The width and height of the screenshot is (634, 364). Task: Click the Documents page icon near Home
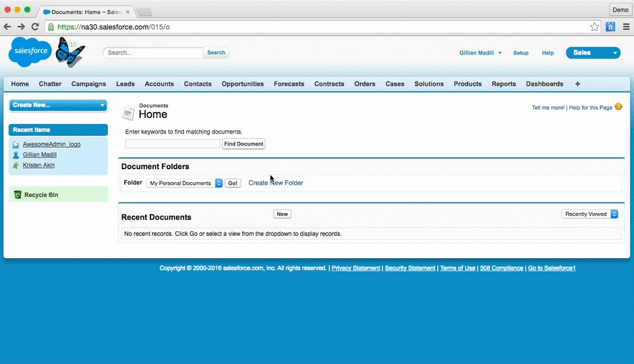tap(128, 113)
